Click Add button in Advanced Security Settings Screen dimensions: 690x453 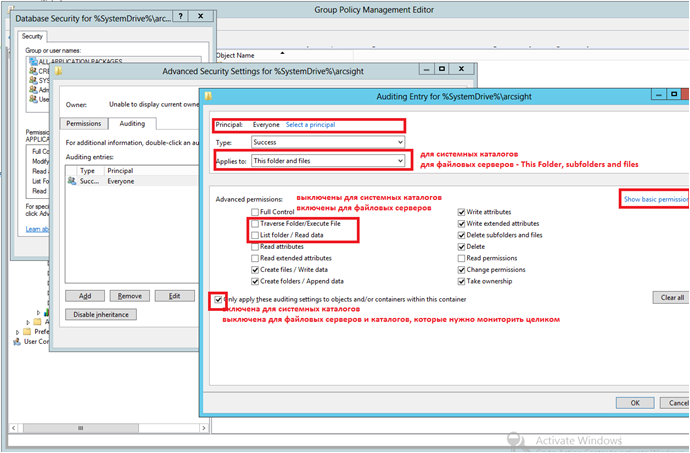click(85, 296)
